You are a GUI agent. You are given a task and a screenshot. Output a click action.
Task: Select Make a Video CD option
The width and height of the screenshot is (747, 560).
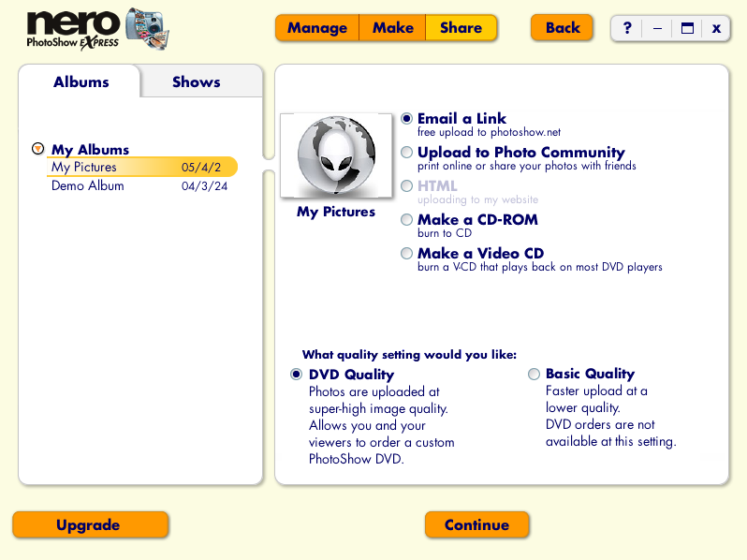click(406, 253)
